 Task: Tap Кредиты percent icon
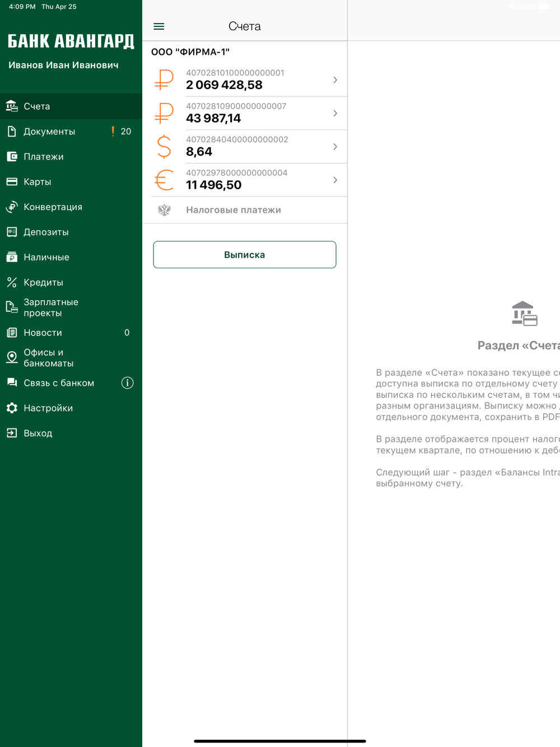(12, 282)
